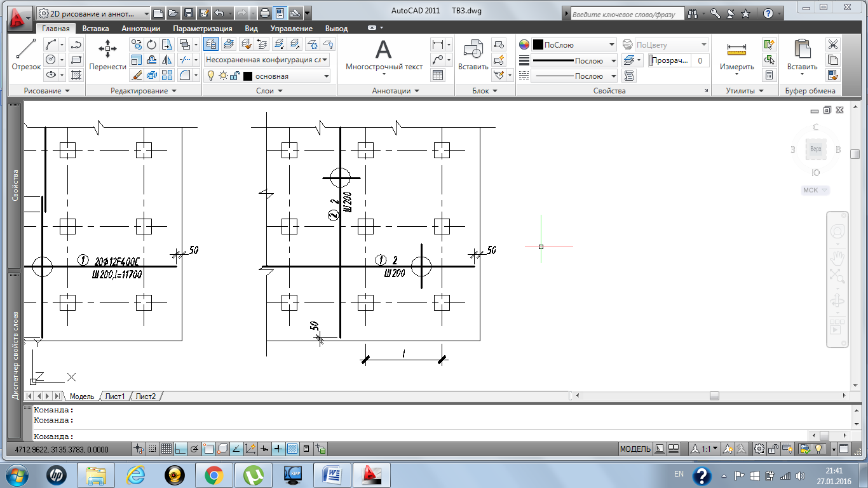Select the hatch tool icon

76,75
